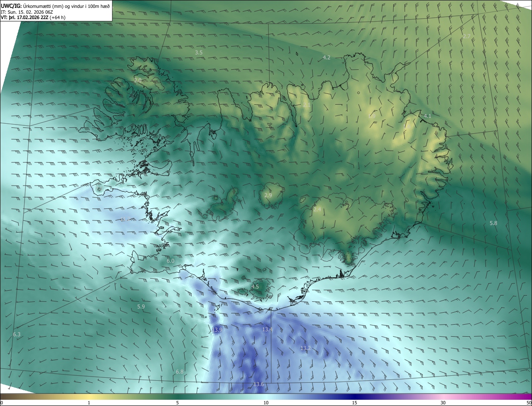This screenshot has width=532, height=406.
Task: Click the 4.1 value label on the east coast
Action: pyautogui.click(x=427, y=116)
